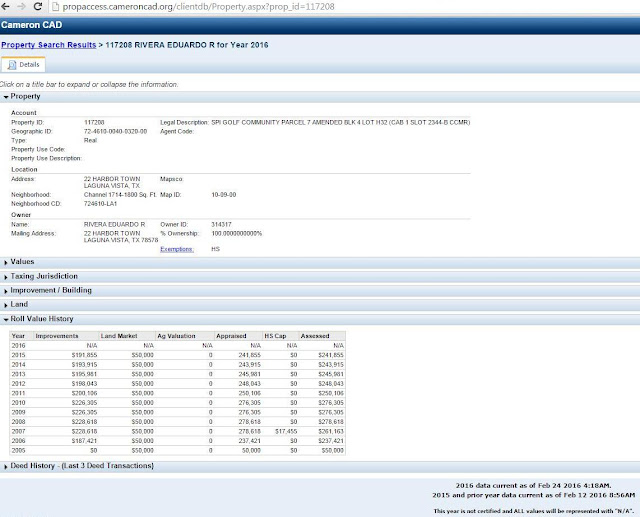Click 2007 HS Cap value $17,455

286,431
